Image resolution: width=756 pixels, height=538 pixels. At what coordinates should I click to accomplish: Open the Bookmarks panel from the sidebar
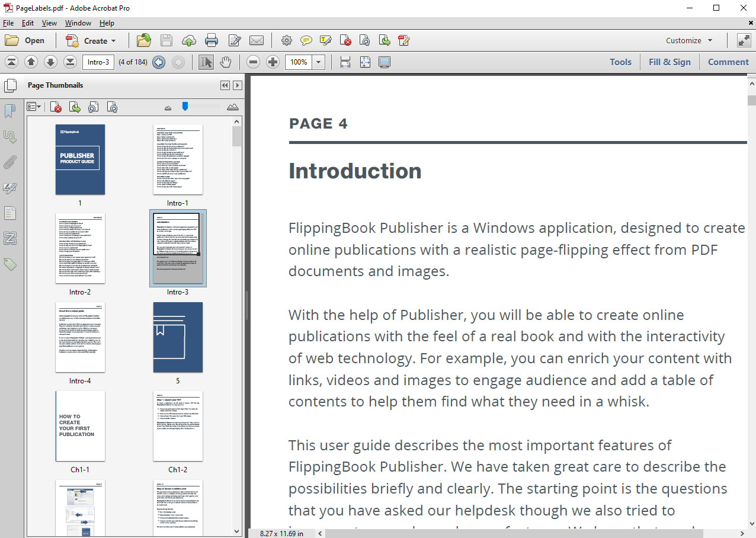coord(10,111)
